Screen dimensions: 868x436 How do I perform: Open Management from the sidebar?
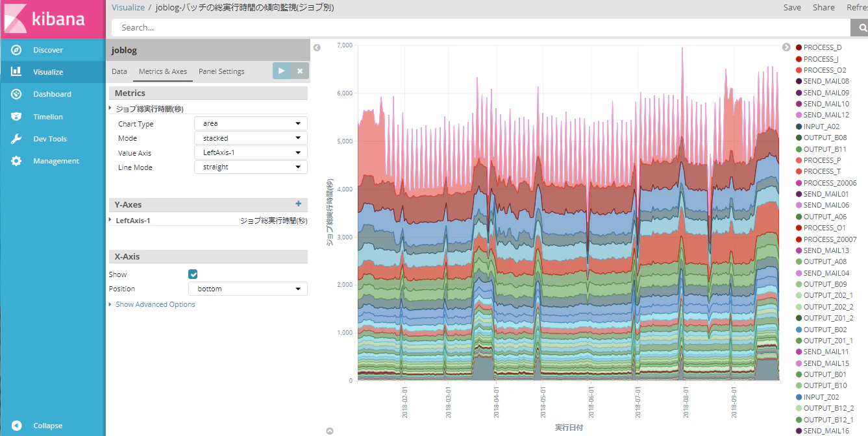[x=56, y=161]
